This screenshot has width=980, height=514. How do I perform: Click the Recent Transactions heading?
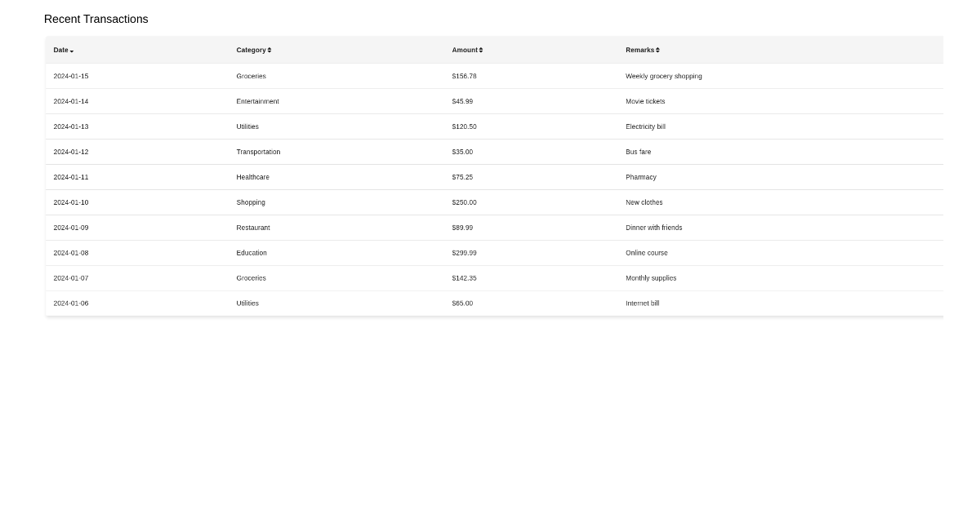pos(96,19)
